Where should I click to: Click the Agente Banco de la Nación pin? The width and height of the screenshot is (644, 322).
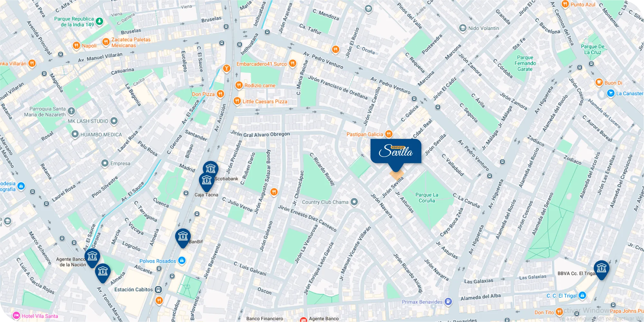[x=92, y=258]
